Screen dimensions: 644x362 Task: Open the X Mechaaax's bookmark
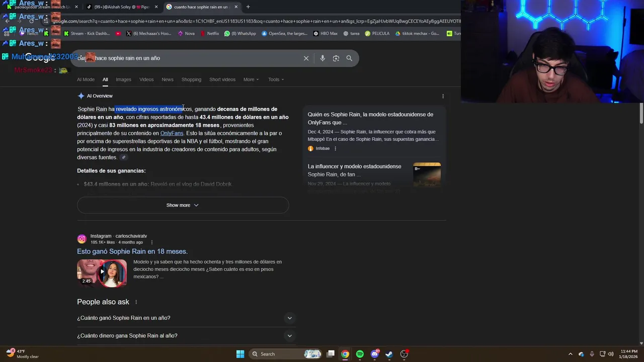pyautogui.click(x=149, y=34)
